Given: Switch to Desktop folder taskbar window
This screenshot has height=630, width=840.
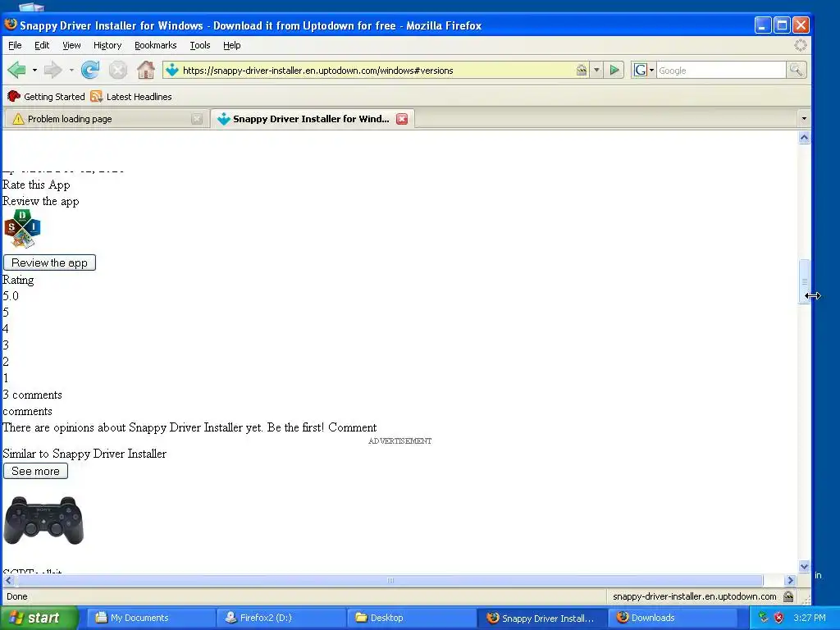Looking at the screenshot, I should (410, 618).
